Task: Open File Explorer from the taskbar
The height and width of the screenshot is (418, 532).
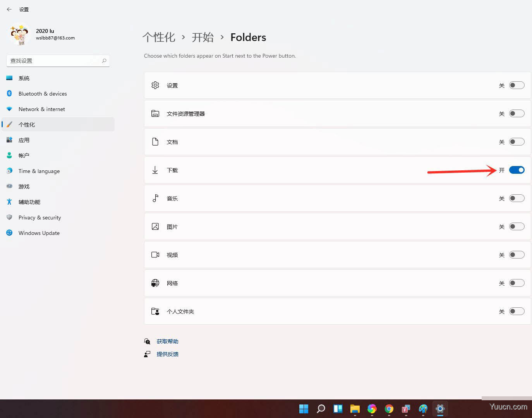Action: (x=355, y=409)
